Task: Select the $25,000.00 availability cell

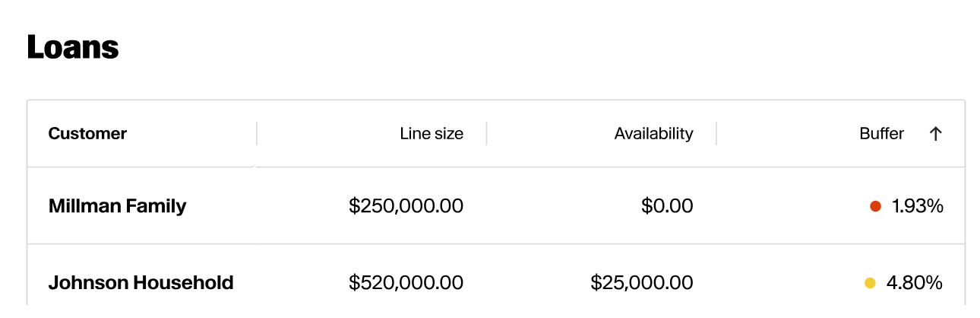Action: coord(642,283)
